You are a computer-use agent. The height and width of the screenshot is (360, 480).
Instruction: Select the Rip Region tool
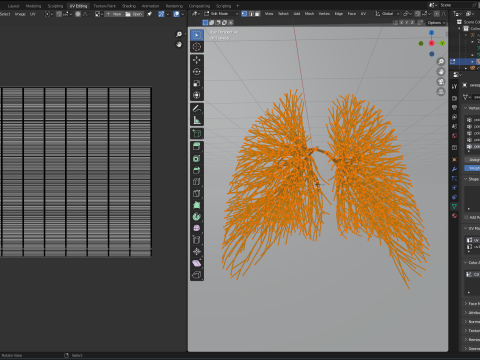197,275
